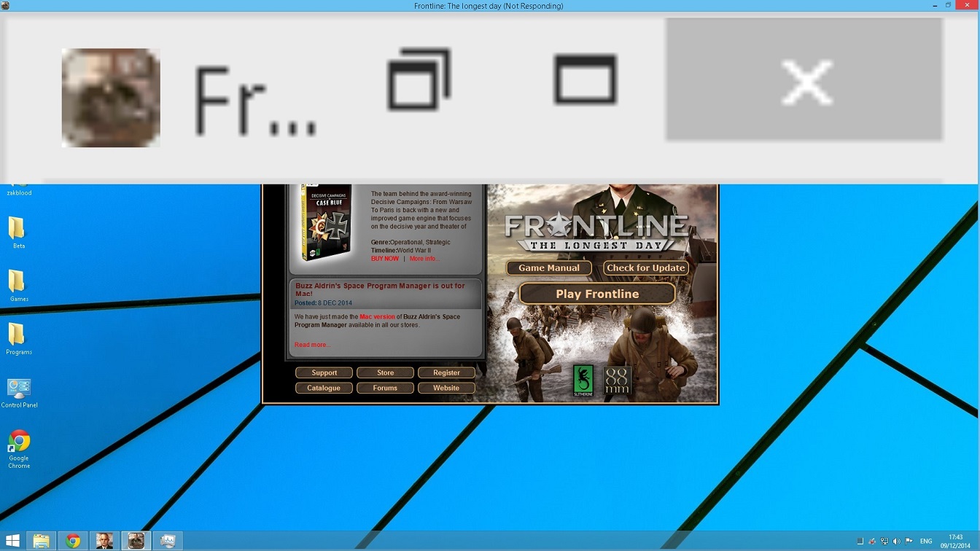Open the Control Panel desktop shortcut

pyautogui.click(x=19, y=394)
